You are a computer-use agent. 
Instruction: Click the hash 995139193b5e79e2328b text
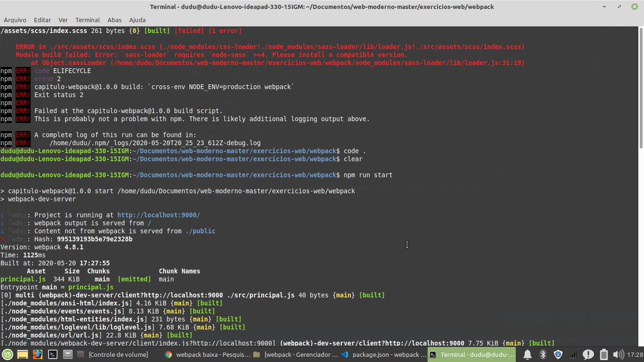(94, 239)
